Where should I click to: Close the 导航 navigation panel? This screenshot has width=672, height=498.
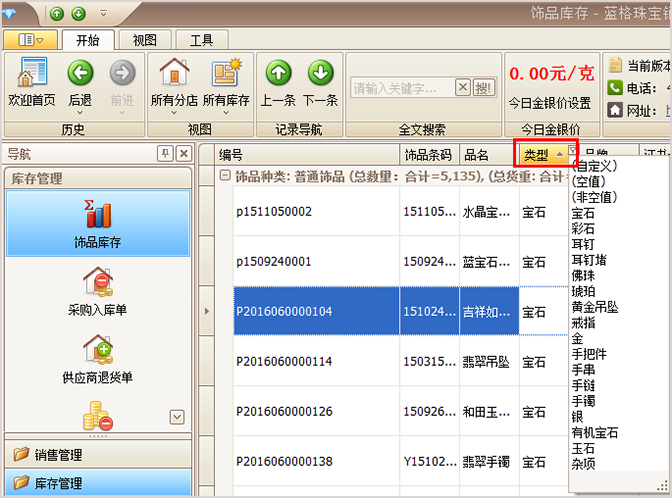coord(183,154)
